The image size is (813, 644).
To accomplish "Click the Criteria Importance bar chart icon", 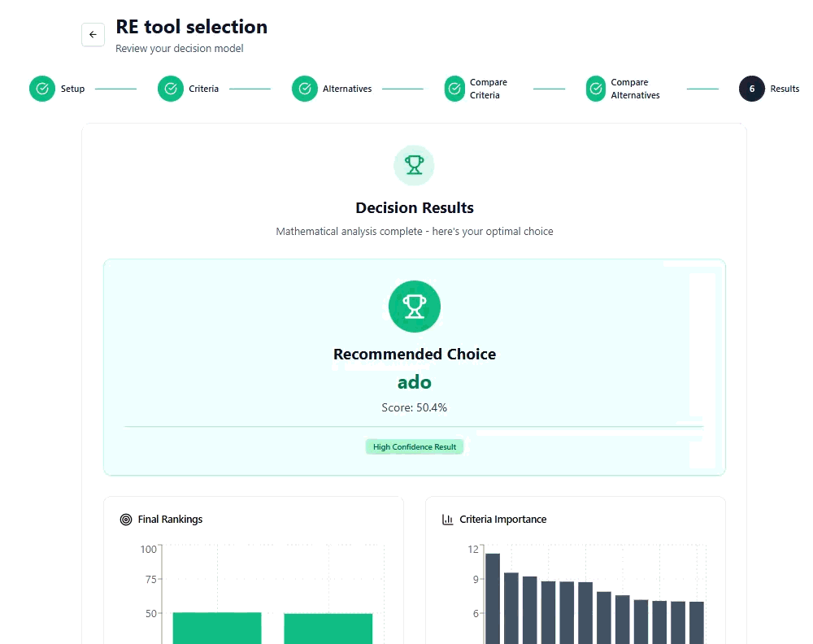I will (448, 519).
